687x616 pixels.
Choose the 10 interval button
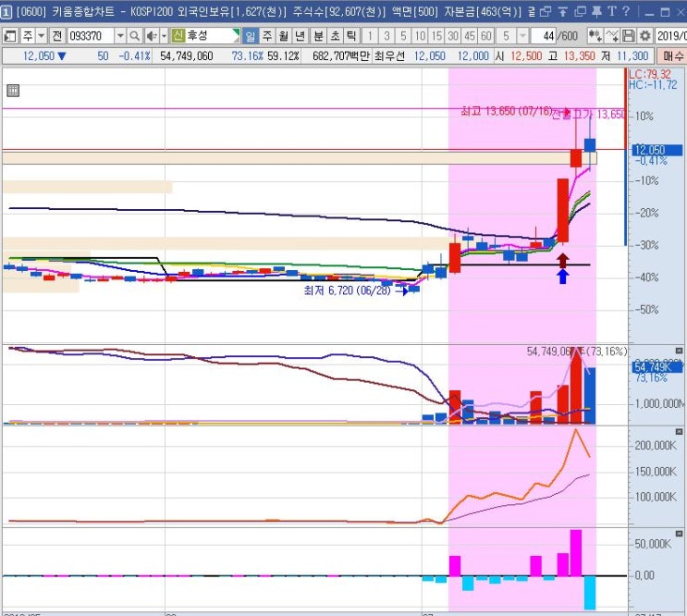coord(420,36)
